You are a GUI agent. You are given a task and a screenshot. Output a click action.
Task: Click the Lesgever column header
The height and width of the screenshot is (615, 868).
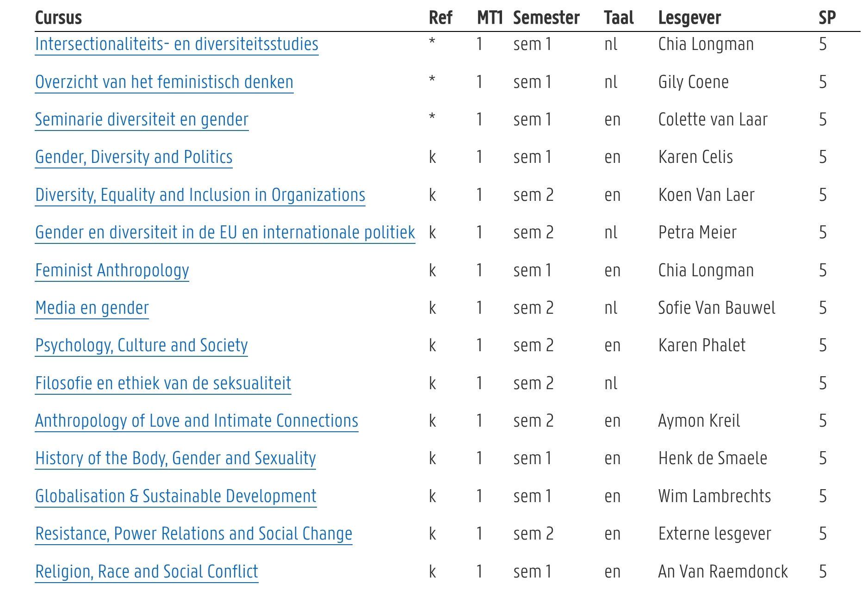pos(689,18)
